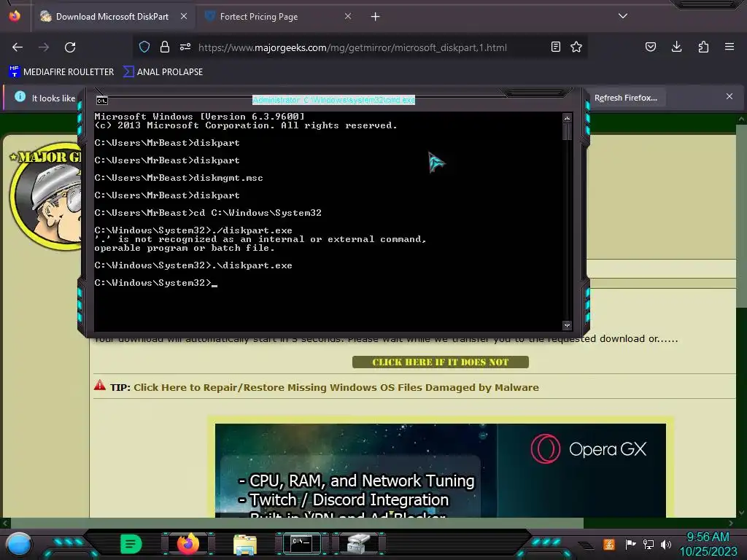The width and height of the screenshot is (747, 560).
Task: Click the Administrator cmd.exe title bar
Action: tap(333, 100)
